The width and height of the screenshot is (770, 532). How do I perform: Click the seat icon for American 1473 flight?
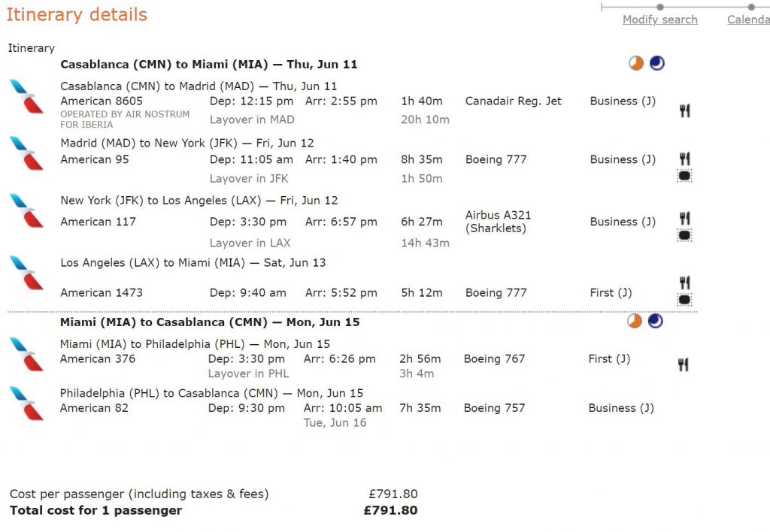pyautogui.click(x=684, y=299)
